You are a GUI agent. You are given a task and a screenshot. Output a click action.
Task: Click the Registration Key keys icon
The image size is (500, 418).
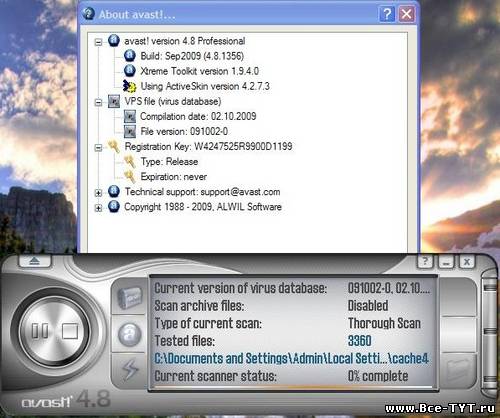pyautogui.click(x=114, y=146)
